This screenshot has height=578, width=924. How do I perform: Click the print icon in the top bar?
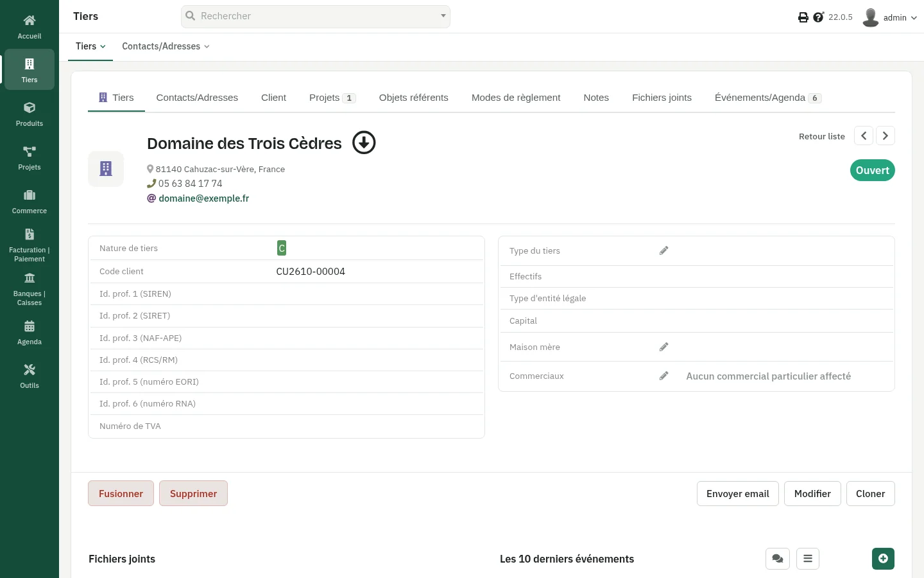803,17
